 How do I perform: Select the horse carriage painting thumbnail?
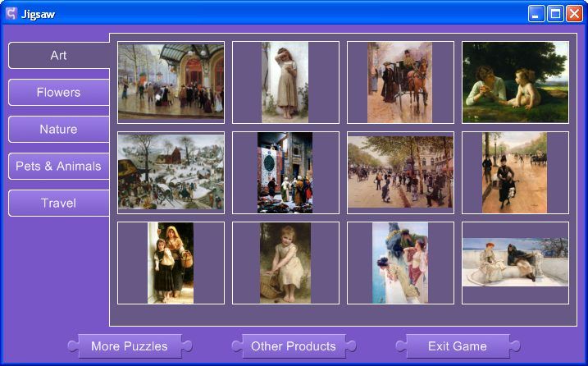[x=399, y=82]
